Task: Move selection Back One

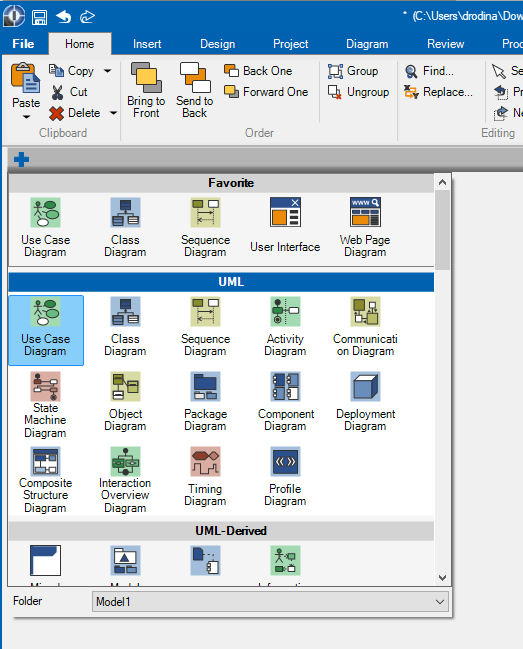Action: 258,71
